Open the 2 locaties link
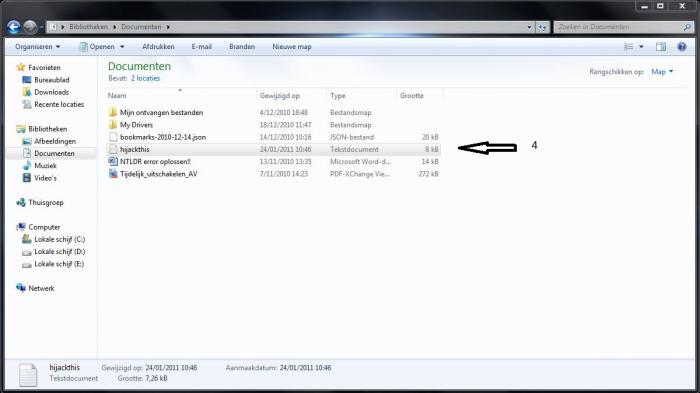 pos(145,78)
